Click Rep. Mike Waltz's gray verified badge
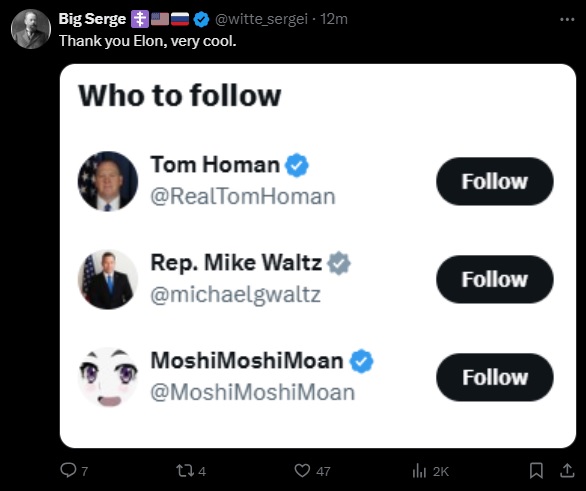The image size is (586, 491). 339,263
